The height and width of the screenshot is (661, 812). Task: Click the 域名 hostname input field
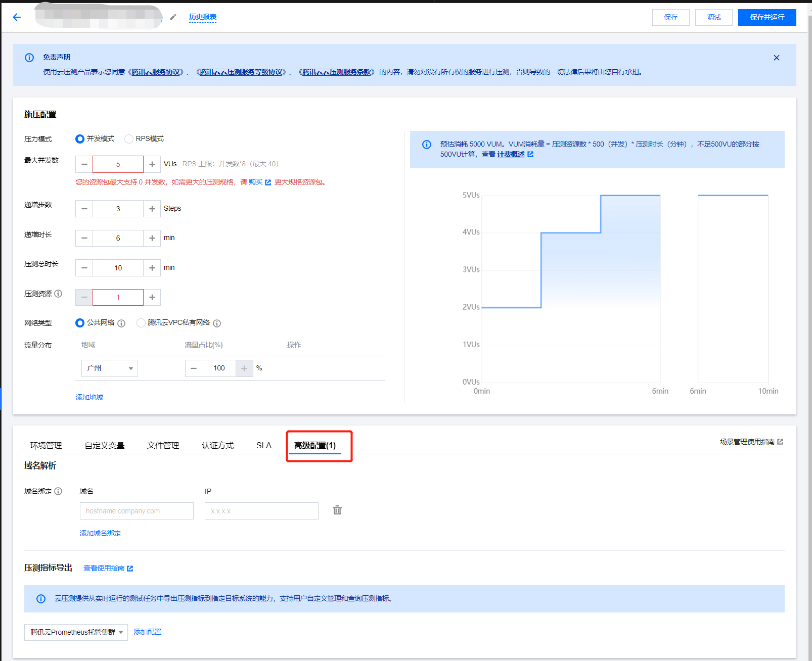click(x=137, y=511)
